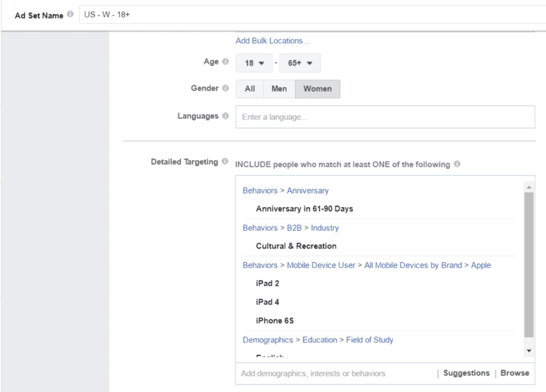Select the Men gender option
Image resolution: width=546 pixels, height=392 pixels.
pos(278,88)
